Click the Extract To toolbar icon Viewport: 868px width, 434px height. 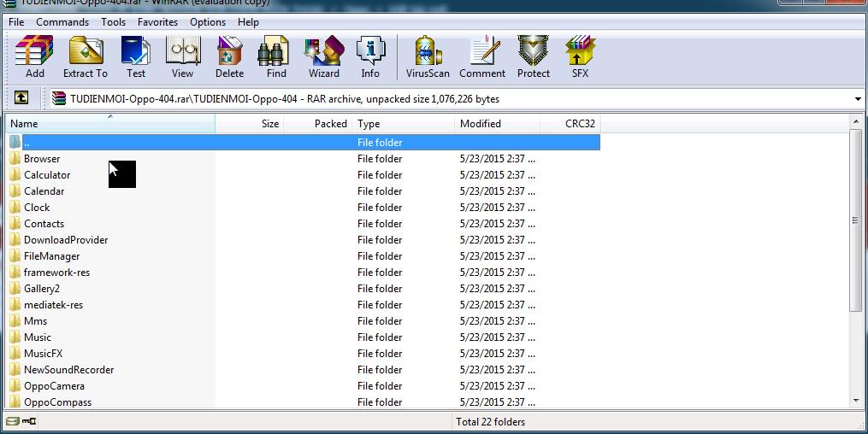pyautogui.click(x=86, y=57)
